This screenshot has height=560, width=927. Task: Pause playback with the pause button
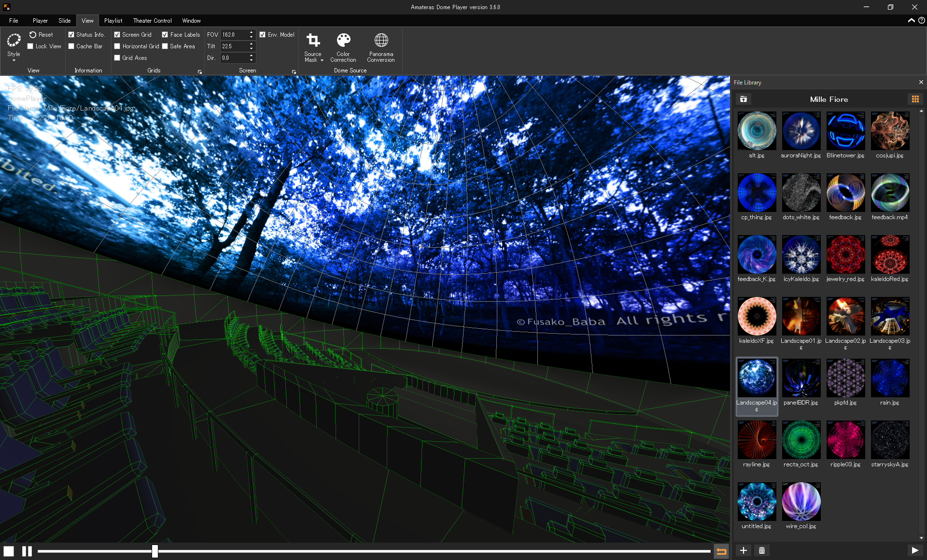pos(27,551)
